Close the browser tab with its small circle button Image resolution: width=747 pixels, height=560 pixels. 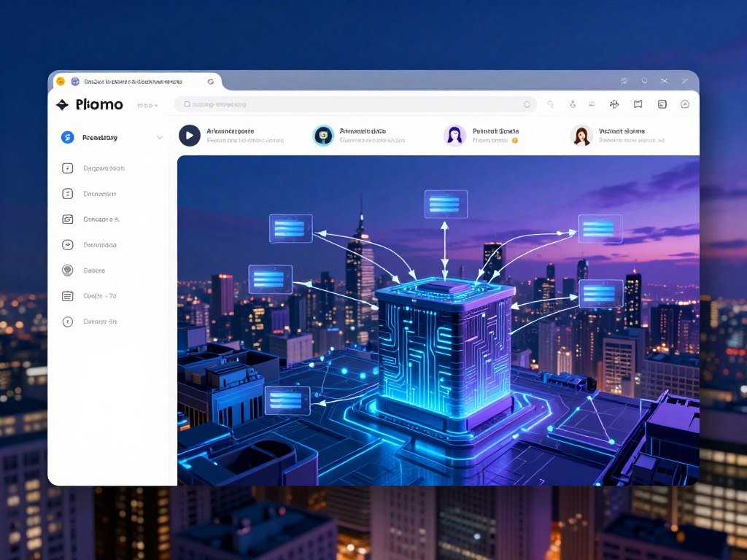211,82
